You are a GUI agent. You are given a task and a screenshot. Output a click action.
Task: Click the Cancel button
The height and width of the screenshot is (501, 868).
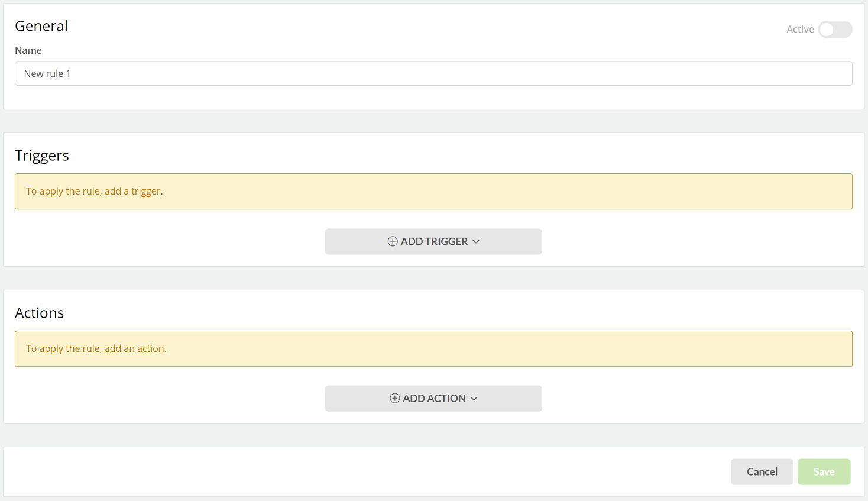[762, 472]
